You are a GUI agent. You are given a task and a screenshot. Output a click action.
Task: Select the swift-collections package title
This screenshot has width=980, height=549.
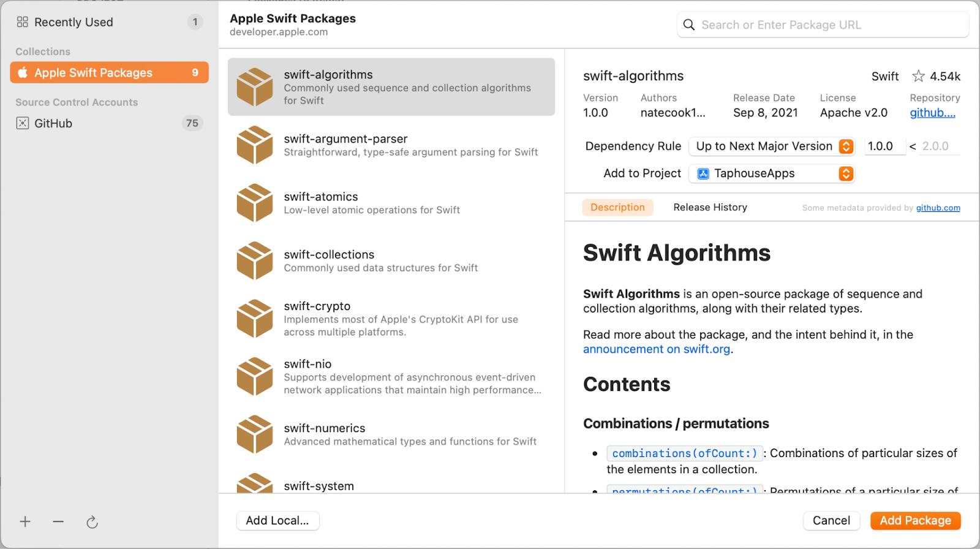click(x=329, y=254)
